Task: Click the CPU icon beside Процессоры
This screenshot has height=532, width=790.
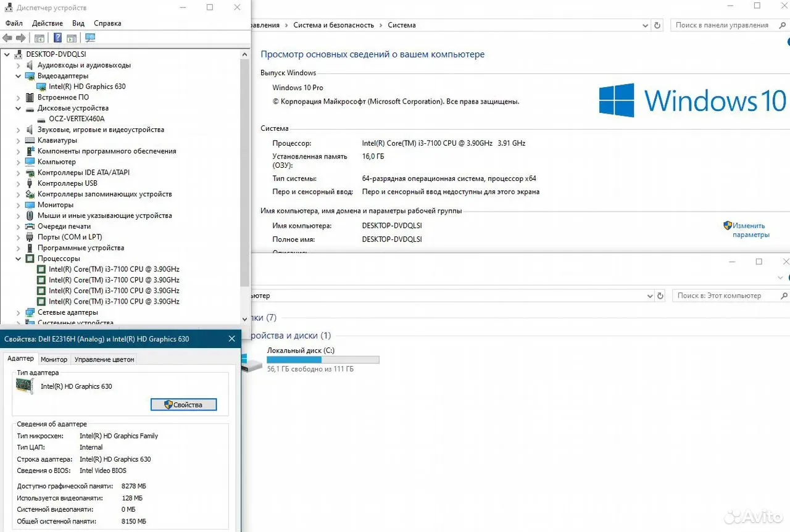Action: [30, 259]
